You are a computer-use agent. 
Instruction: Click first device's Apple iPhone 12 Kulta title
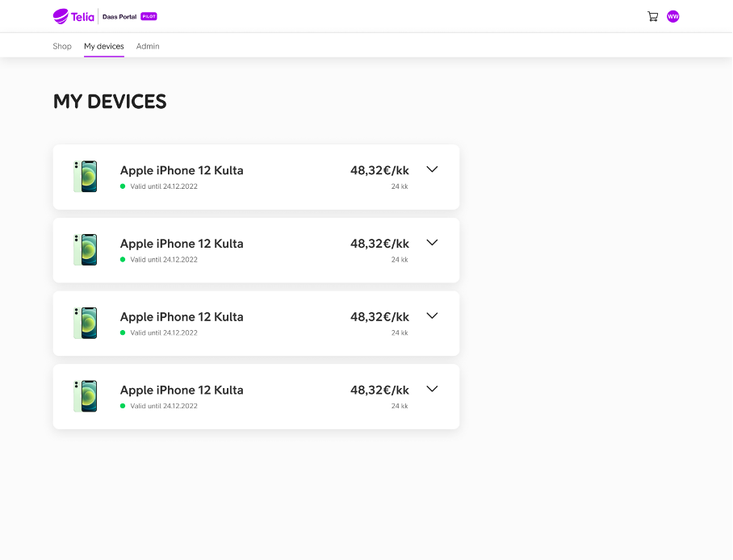(182, 170)
